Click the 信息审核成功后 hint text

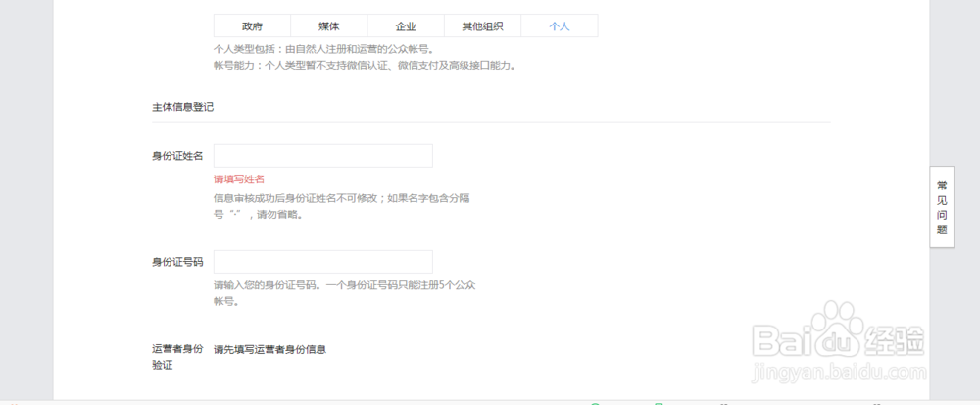[341, 206]
